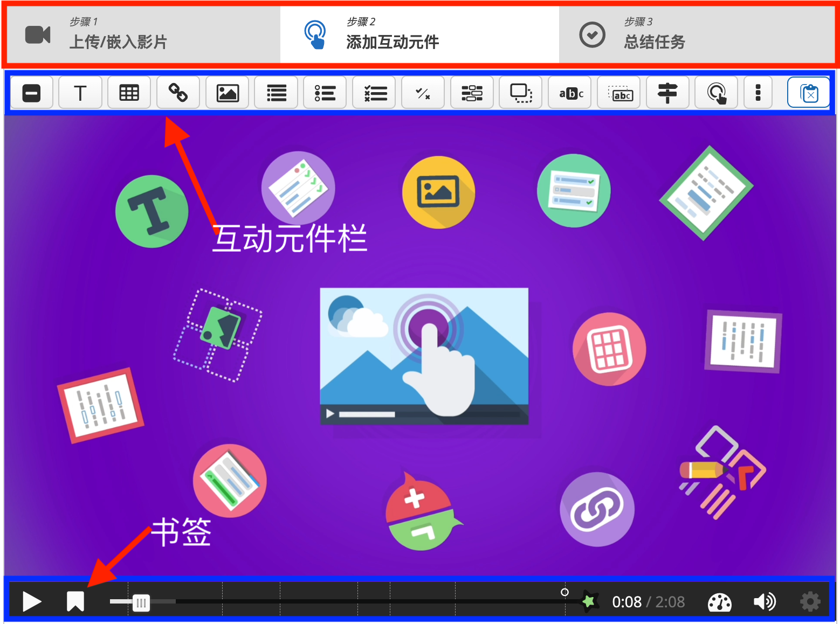
Task: Mute the video volume
Action: (765, 602)
